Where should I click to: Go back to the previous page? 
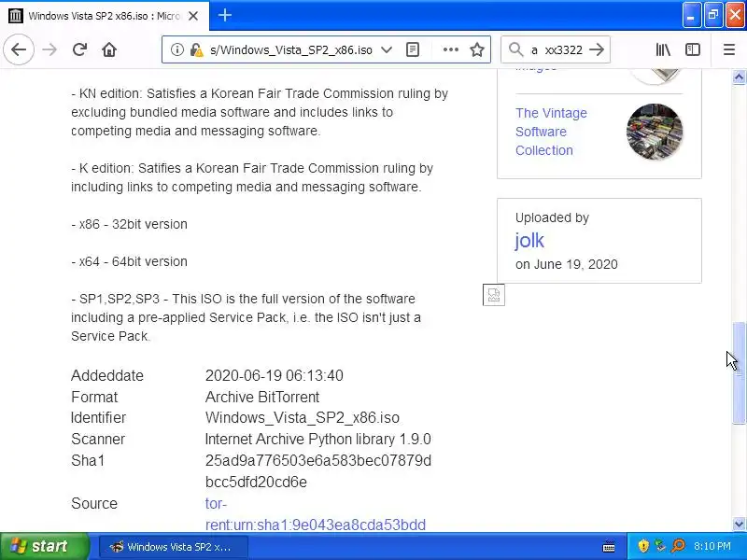coord(19,49)
